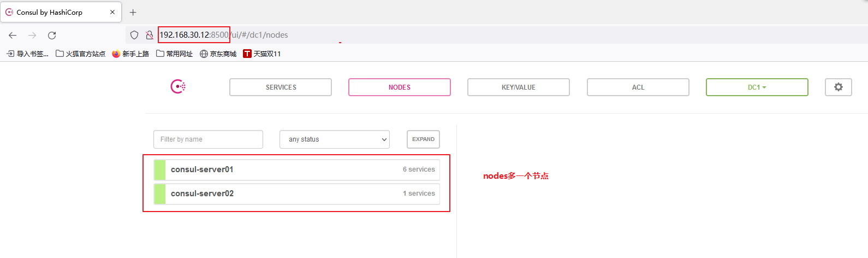Screen dimensions: 868x258
Task: Reload the page with the refresh icon
Action: [x=52, y=35]
